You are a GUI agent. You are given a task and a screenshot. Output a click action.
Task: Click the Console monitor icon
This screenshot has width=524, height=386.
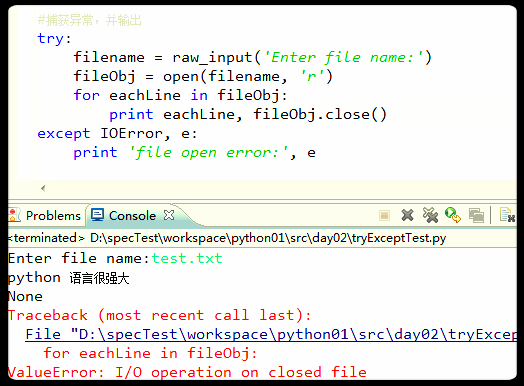(98, 215)
